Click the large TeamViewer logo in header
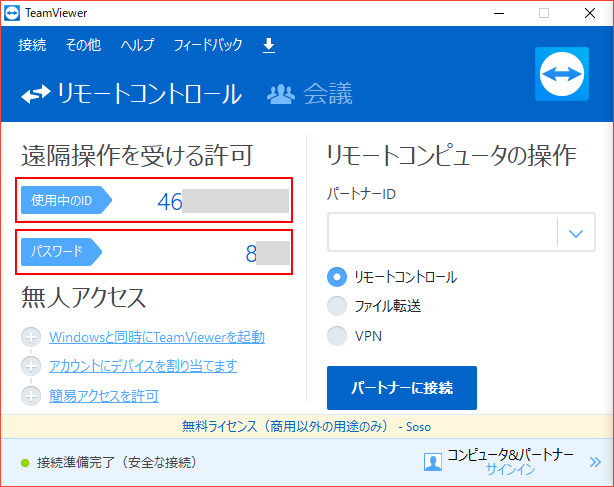The image size is (614, 487). (562, 74)
